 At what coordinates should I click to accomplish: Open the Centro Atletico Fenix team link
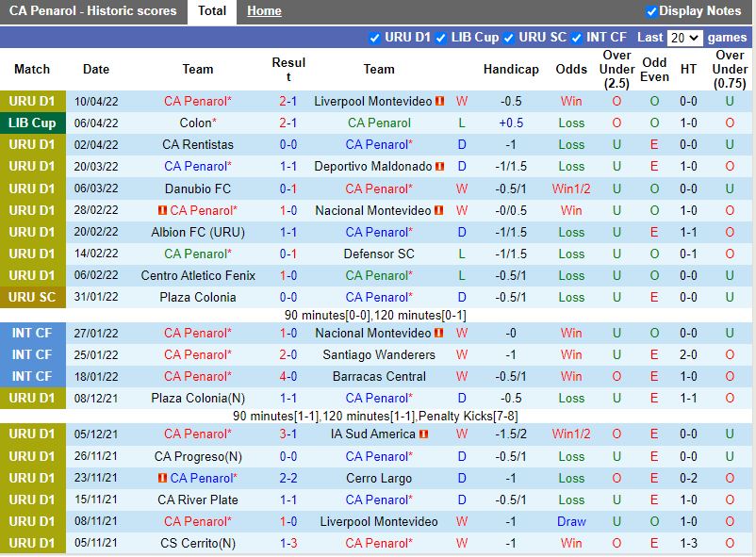pyautogui.click(x=198, y=276)
